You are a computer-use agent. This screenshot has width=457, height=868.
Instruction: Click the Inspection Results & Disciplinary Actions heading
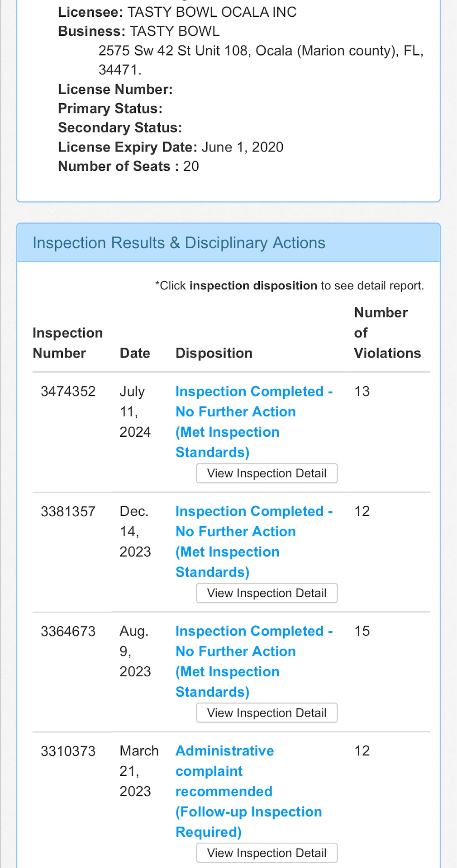click(x=179, y=243)
